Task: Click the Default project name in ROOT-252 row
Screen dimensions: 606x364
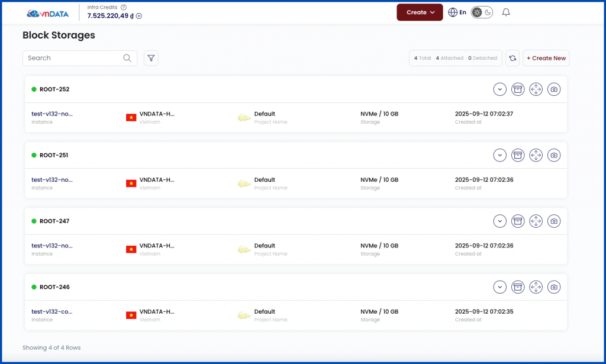Action: (265, 114)
